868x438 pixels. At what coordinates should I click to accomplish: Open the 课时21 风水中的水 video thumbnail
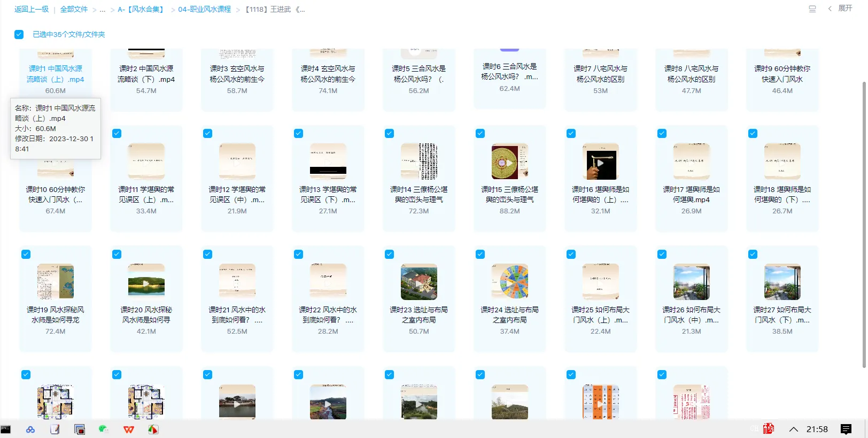237,282
